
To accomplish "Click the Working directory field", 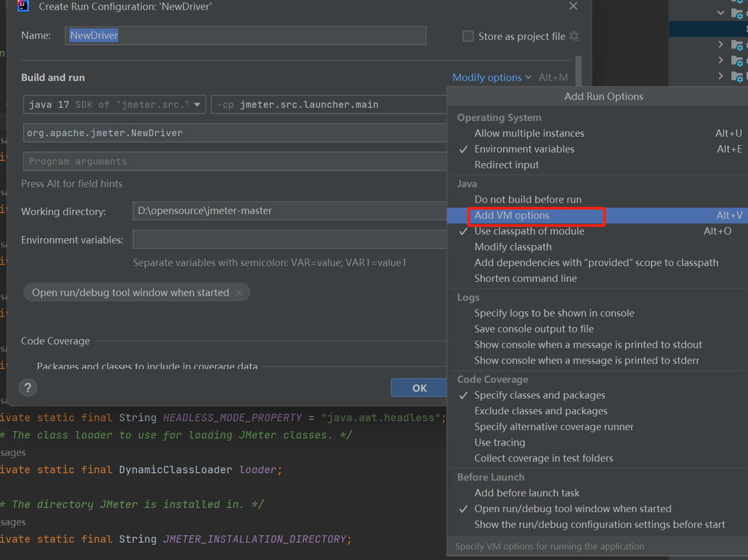I will click(x=290, y=211).
